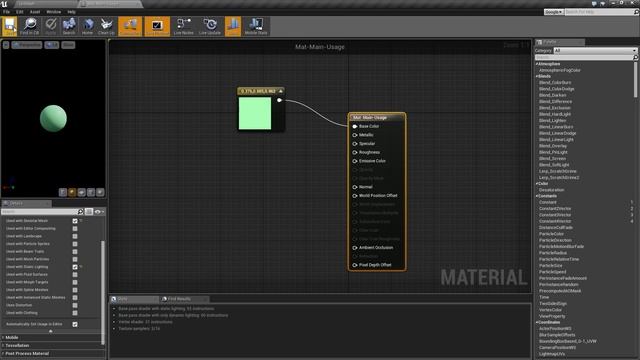Click the Save toolbar icon
The height and width of the screenshot is (360, 640).
click(10, 26)
